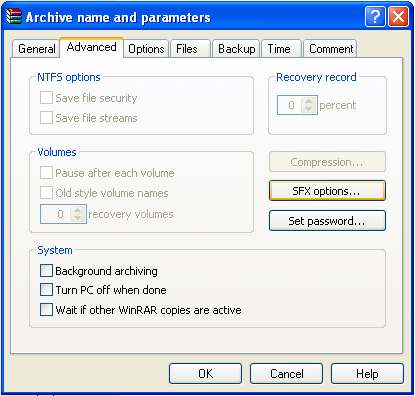The image size is (415, 396).
Task: Enable Background archiving checkbox
Action: pos(46,271)
